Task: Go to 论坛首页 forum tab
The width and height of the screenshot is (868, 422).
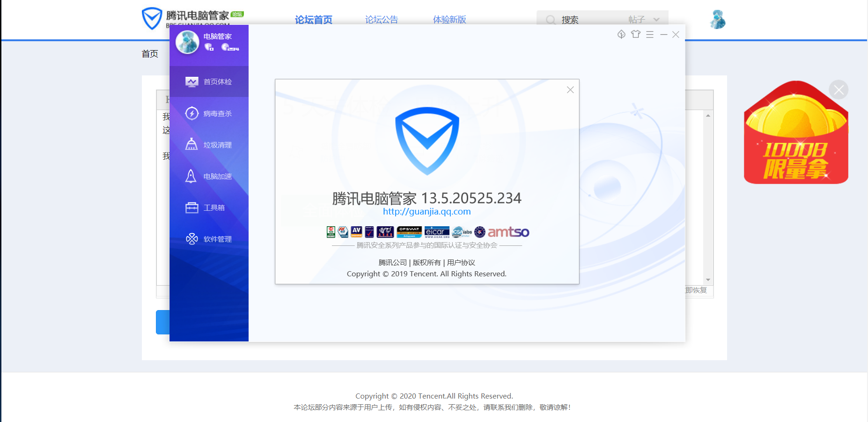Action: (314, 20)
